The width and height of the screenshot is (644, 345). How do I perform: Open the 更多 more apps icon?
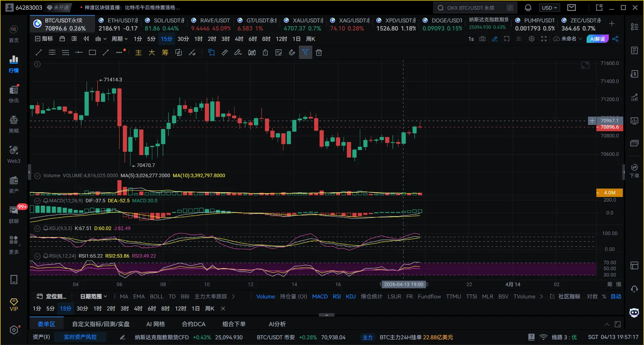tap(14, 245)
